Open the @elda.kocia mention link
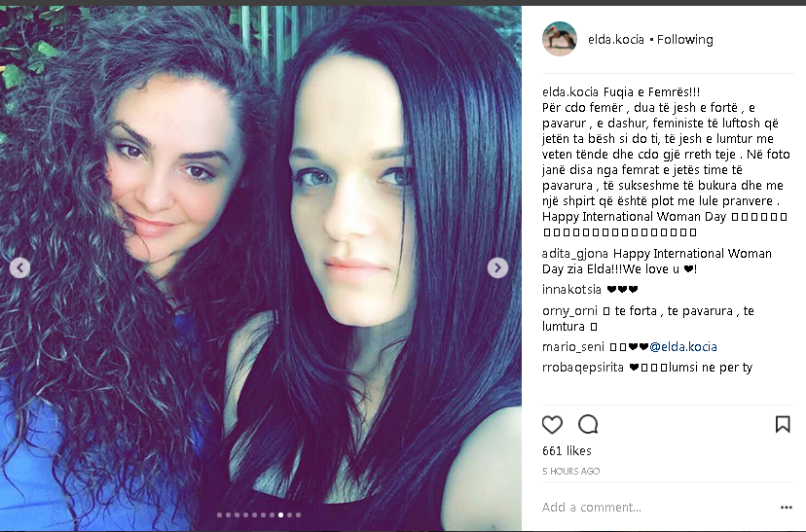 pos(683,346)
